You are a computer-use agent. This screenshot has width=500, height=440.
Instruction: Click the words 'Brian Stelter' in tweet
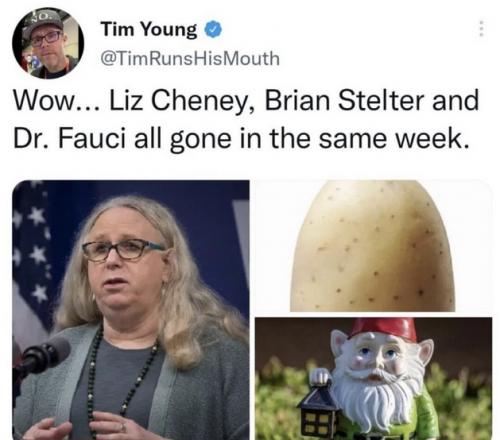click(x=344, y=100)
